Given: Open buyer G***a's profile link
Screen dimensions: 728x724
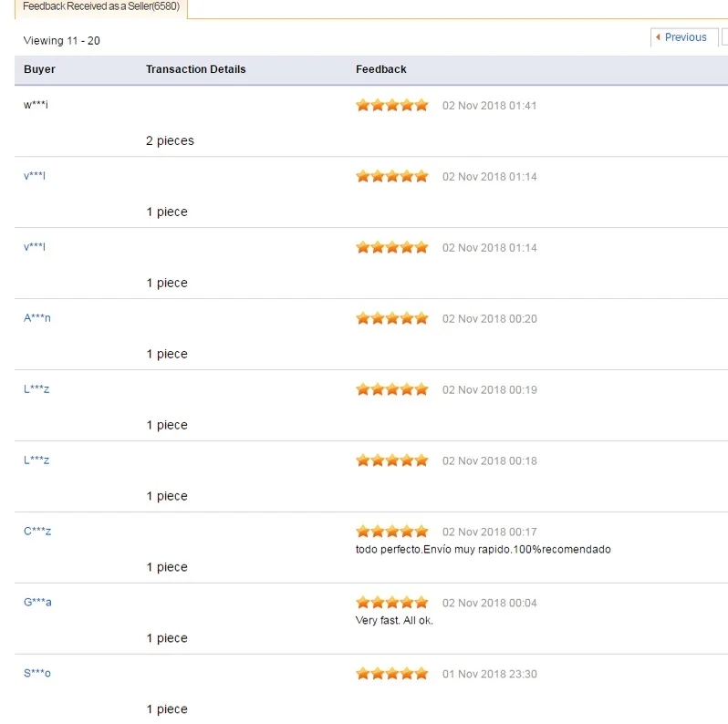Looking at the screenshot, I should pos(37,602).
